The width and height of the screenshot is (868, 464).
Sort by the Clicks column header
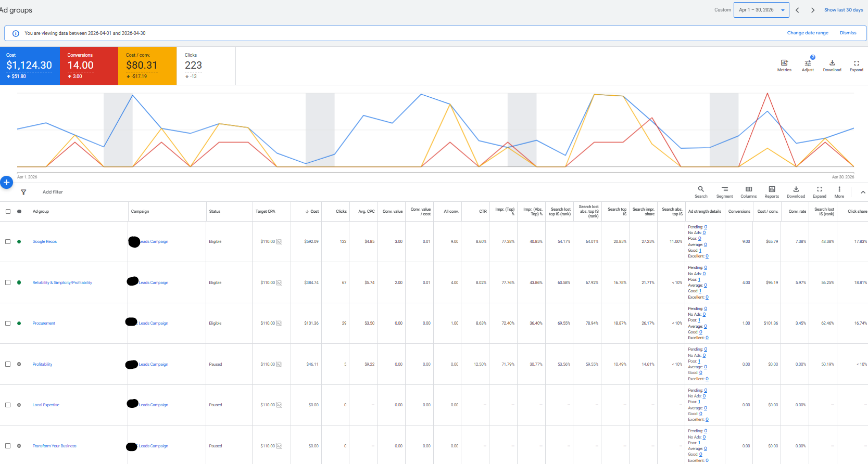click(x=341, y=211)
